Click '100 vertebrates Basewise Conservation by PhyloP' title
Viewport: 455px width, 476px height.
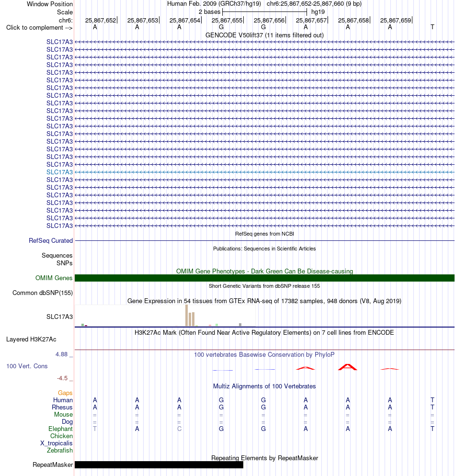pos(264,354)
